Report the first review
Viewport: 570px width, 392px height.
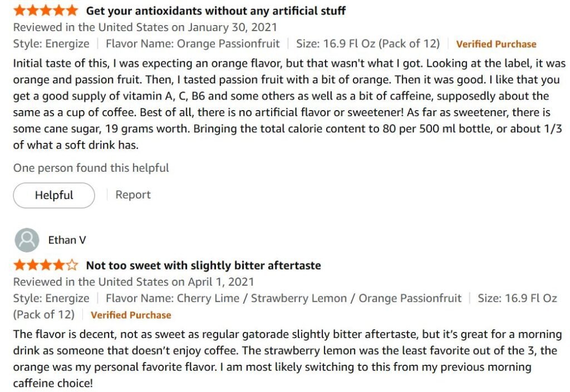tap(133, 195)
